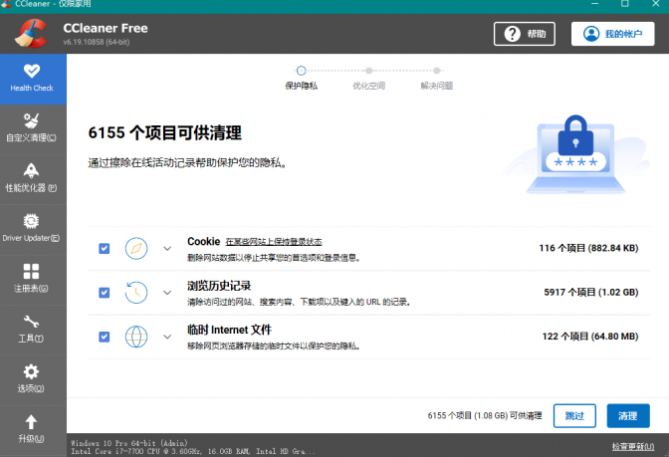Expand the Cookie row chevron
669x457 pixels.
[167, 248]
